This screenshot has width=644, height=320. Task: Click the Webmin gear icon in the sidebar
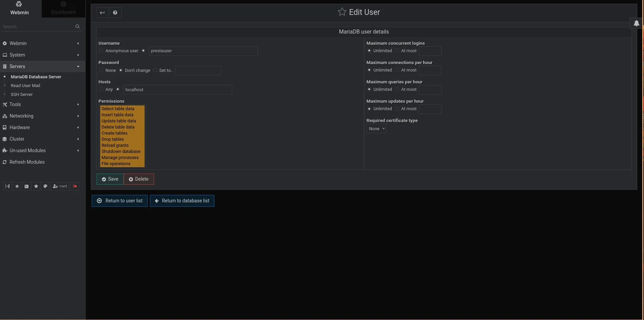pyautogui.click(x=5, y=44)
